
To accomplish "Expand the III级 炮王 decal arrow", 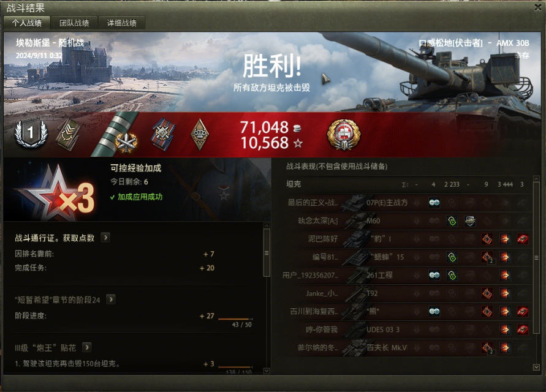I will click(x=86, y=347).
